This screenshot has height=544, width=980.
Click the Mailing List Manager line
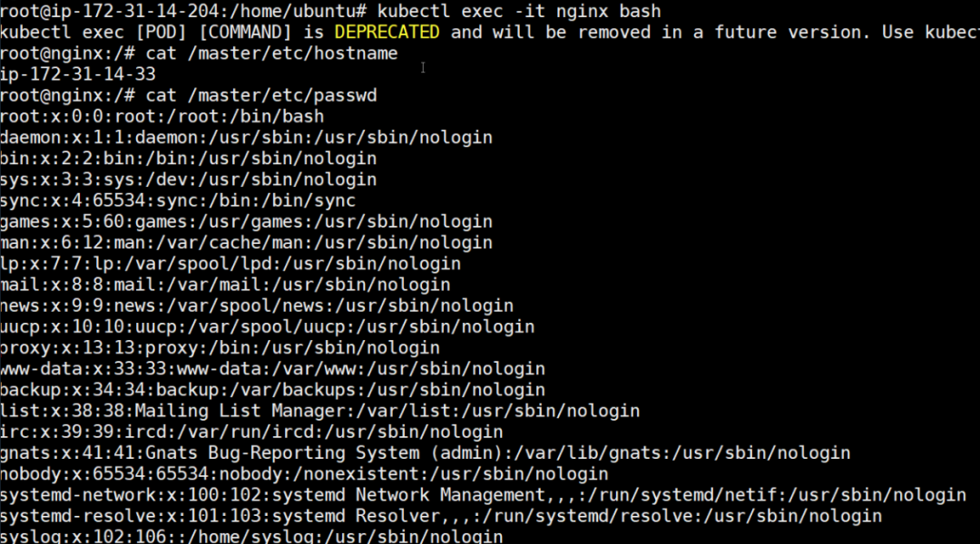point(320,411)
